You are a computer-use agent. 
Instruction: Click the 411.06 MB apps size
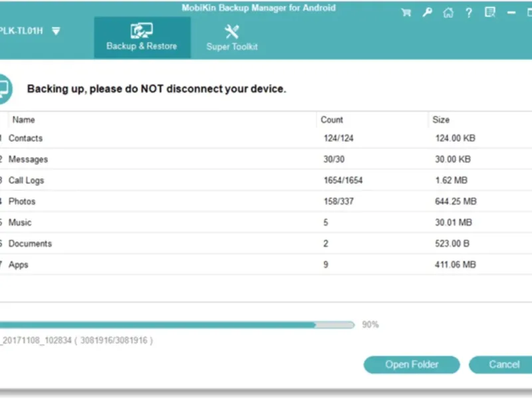456,264
